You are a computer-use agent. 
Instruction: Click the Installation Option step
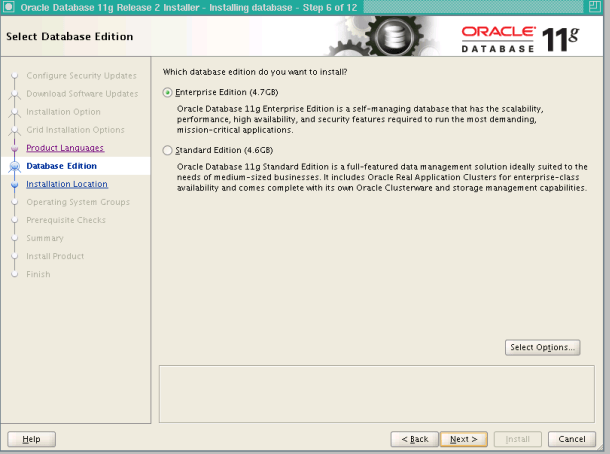pos(63,112)
